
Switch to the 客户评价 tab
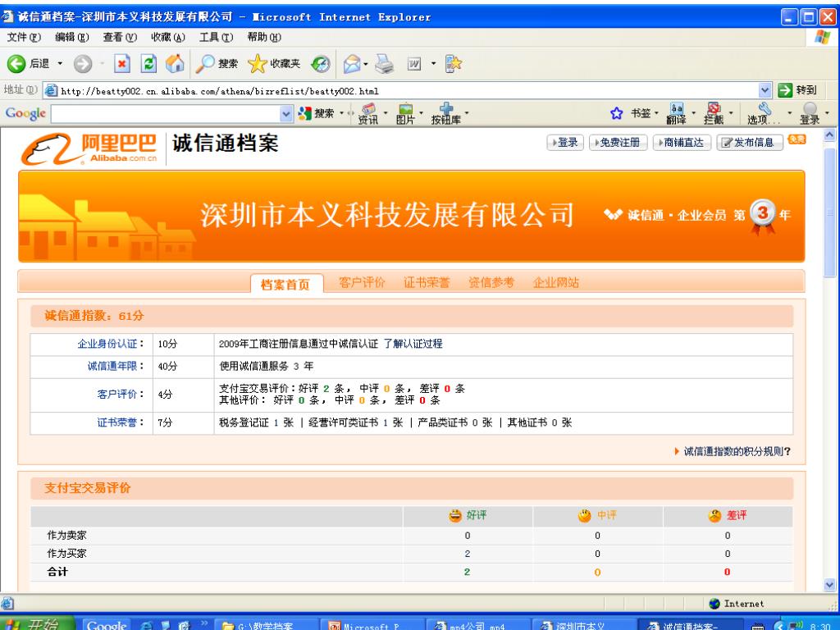click(362, 282)
